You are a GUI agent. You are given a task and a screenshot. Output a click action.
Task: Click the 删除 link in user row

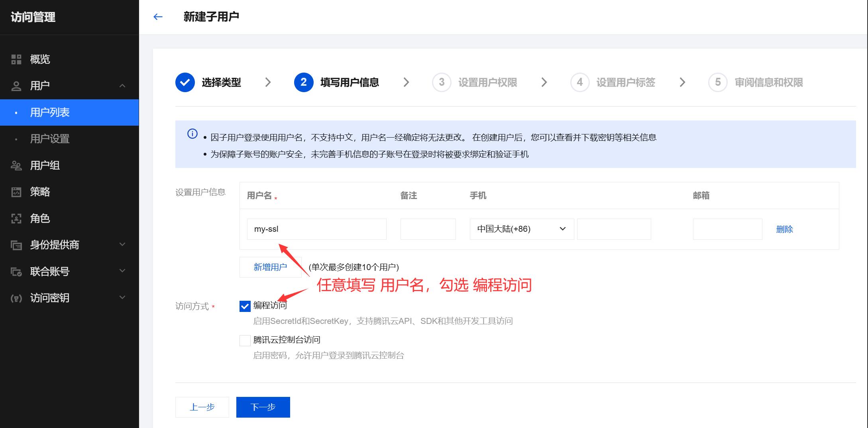[784, 229]
